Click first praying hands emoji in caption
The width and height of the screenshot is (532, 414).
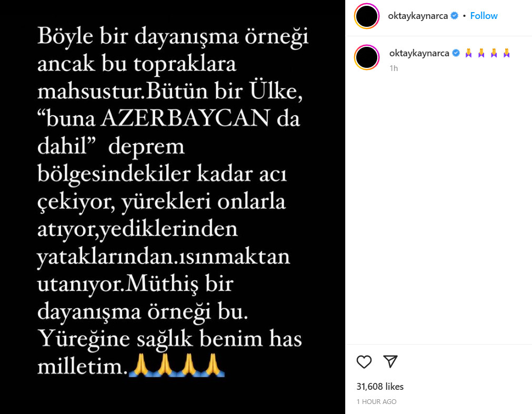click(468, 53)
